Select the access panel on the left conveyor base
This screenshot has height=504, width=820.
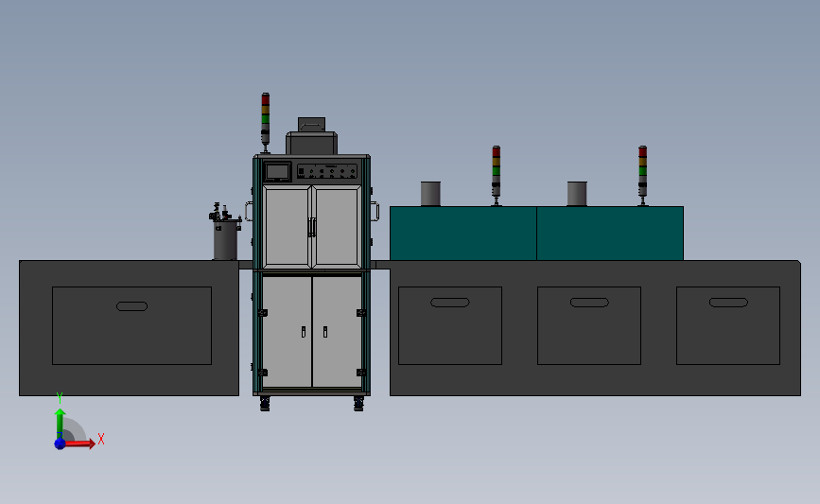(x=131, y=325)
